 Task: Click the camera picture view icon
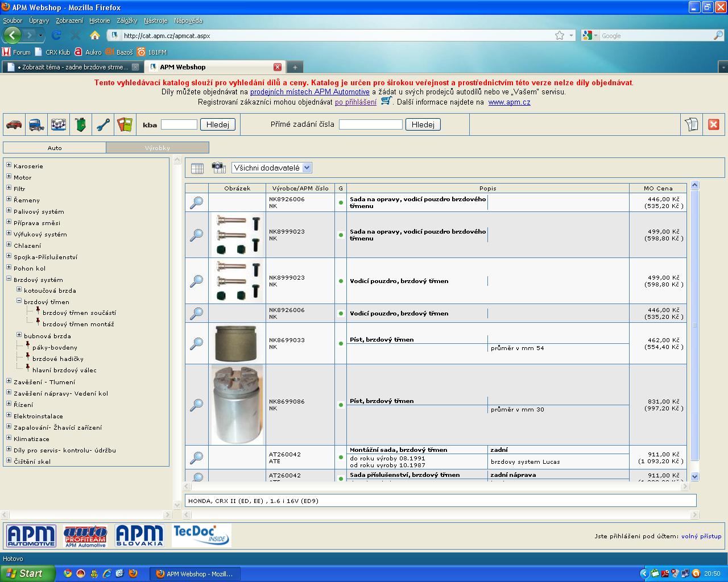[218, 168]
